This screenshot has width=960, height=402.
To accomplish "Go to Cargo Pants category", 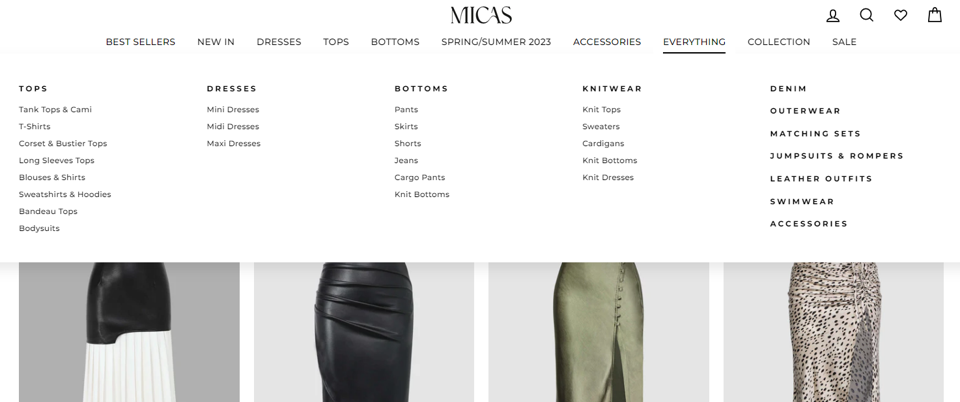I will 419,177.
